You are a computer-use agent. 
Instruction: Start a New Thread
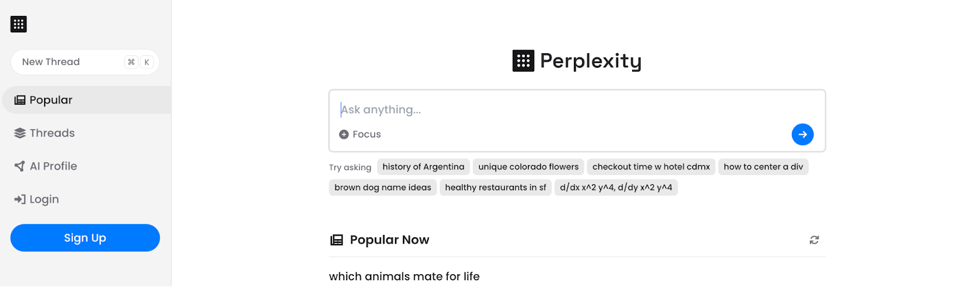pos(67,62)
